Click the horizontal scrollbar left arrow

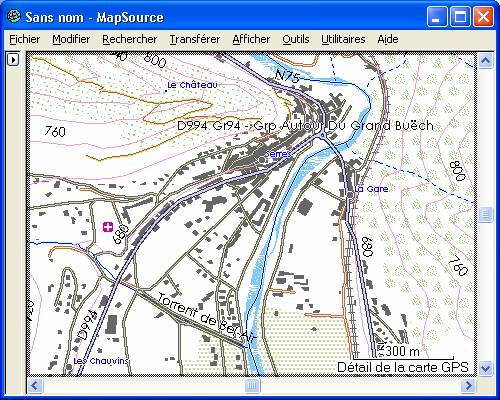coord(35,386)
